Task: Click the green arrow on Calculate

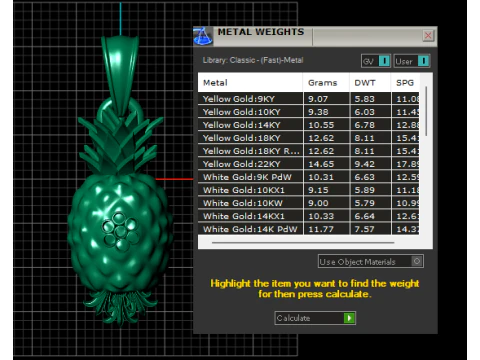Action: (349, 318)
